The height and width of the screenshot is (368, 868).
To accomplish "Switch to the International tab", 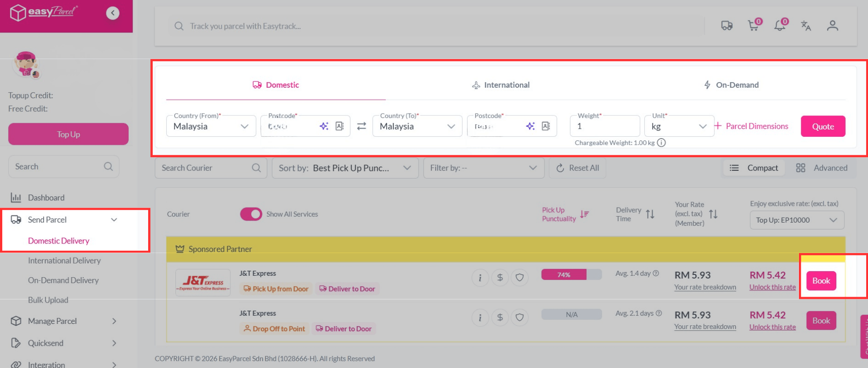I will pyautogui.click(x=501, y=85).
